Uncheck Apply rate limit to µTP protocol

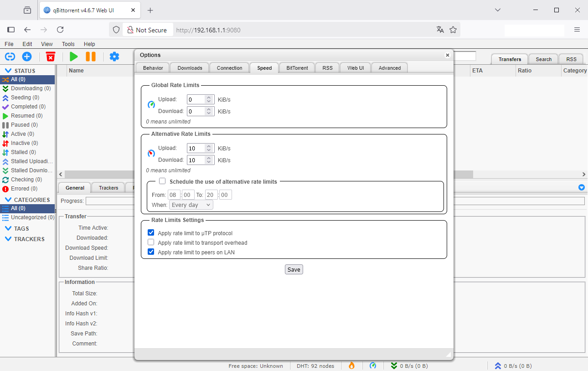[x=151, y=233]
